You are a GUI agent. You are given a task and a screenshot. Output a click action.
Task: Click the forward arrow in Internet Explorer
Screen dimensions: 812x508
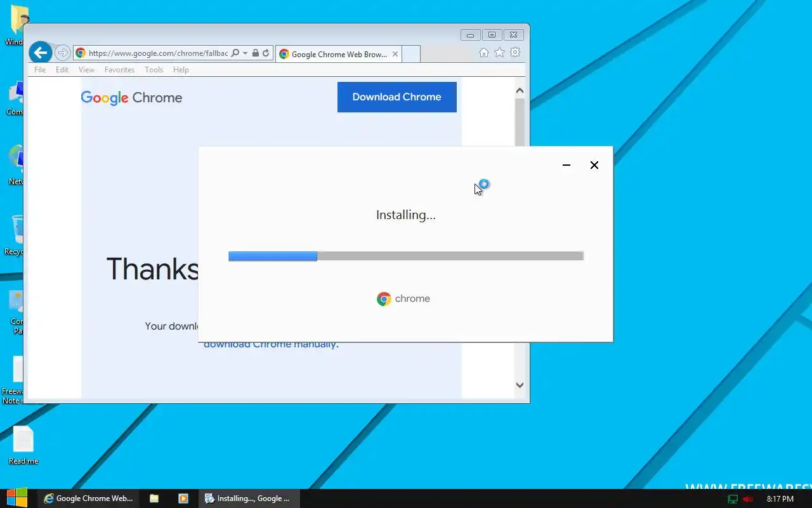coord(62,53)
